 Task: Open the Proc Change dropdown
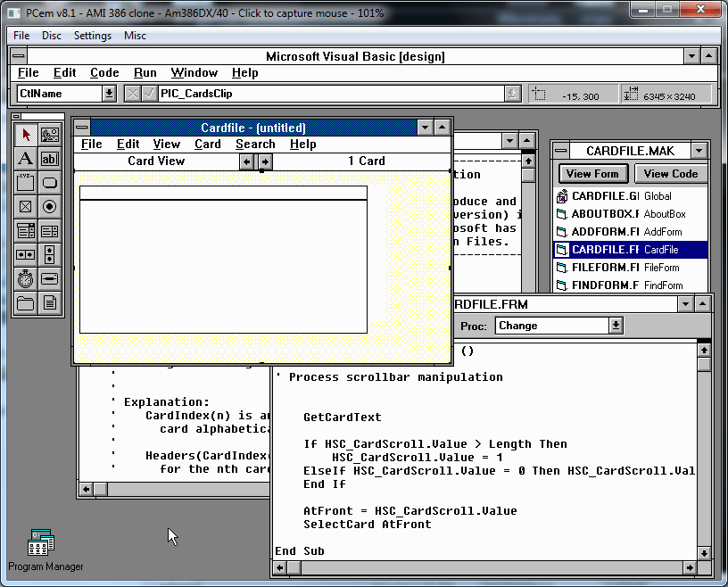coord(616,326)
